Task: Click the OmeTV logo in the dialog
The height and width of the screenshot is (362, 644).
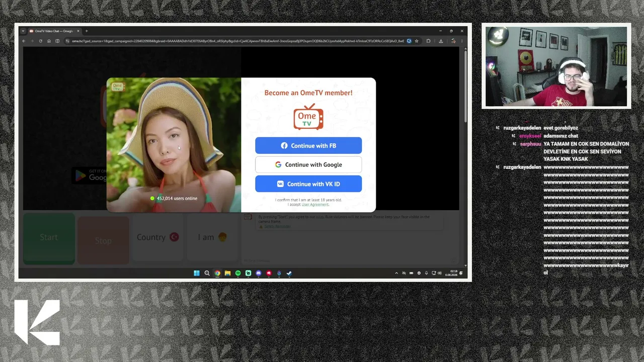Action: click(308, 117)
